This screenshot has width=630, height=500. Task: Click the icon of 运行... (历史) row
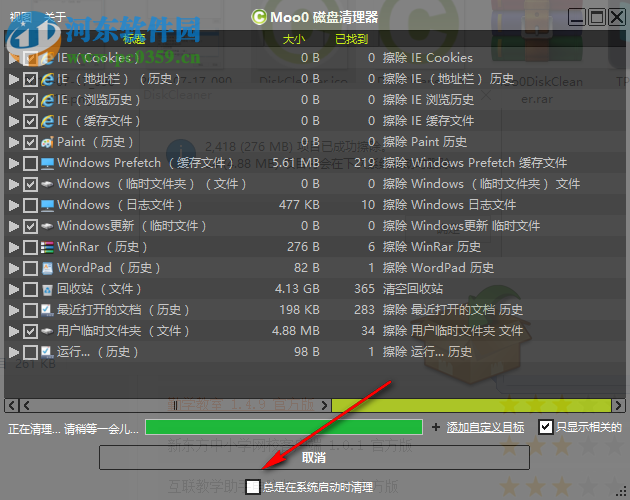[x=47, y=352]
